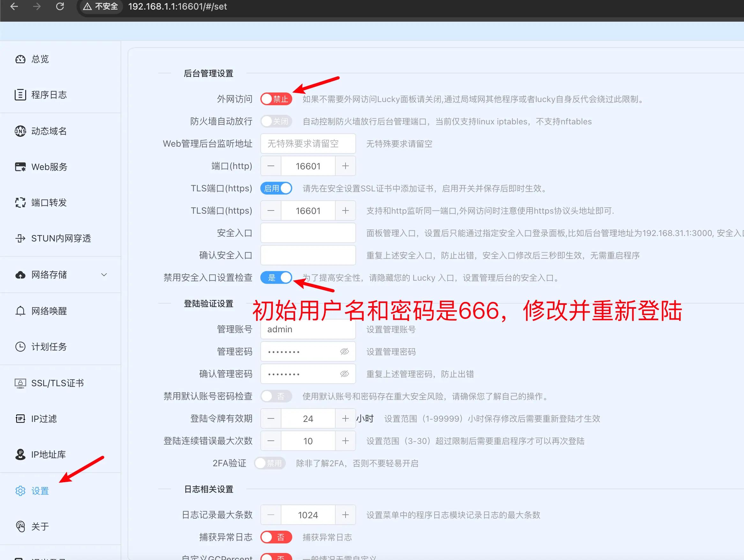744x560 pixels.
Task: Enable 防火墙自动放行 switch
Action: (x=276, y=122)
